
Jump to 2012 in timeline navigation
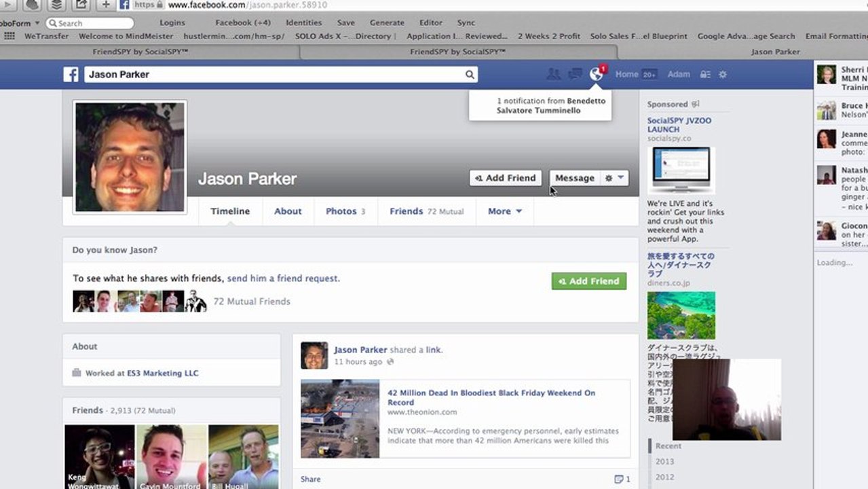point(665,477)
